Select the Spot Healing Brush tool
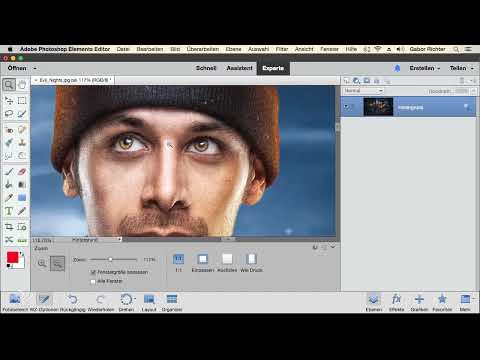Viewport: 480px width, 360px height. pyautogui.click(x=22, y=130)
